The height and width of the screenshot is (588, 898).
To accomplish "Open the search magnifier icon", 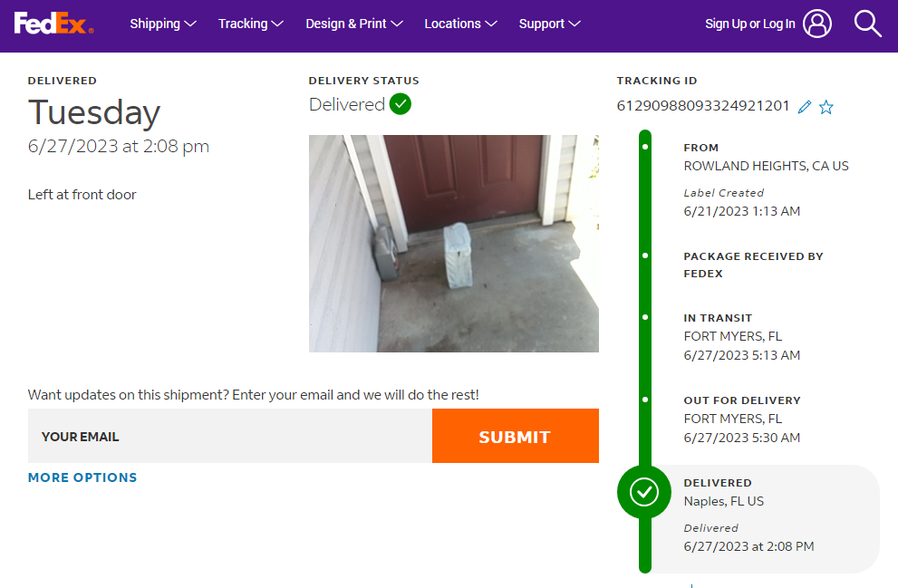I will [x=867, y=24].
